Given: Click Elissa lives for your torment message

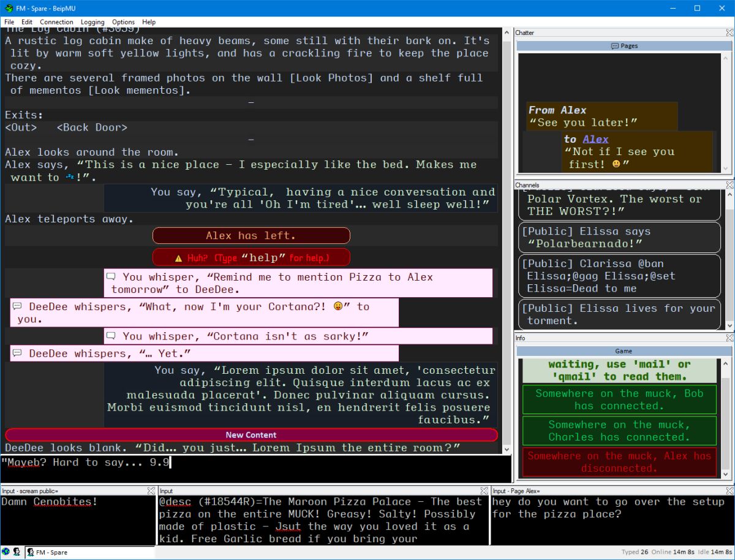Looking at the screenshot, I should [619, 314].
